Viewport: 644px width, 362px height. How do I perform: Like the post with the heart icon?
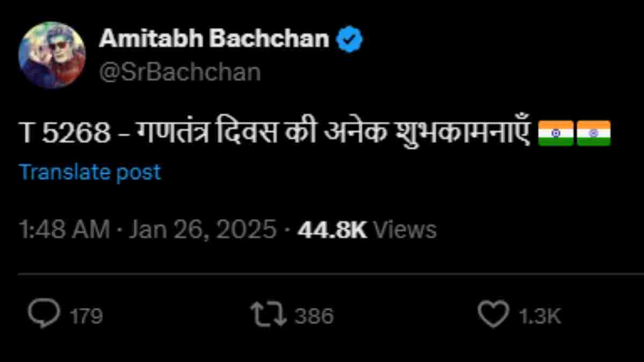[x=493, y=315]
